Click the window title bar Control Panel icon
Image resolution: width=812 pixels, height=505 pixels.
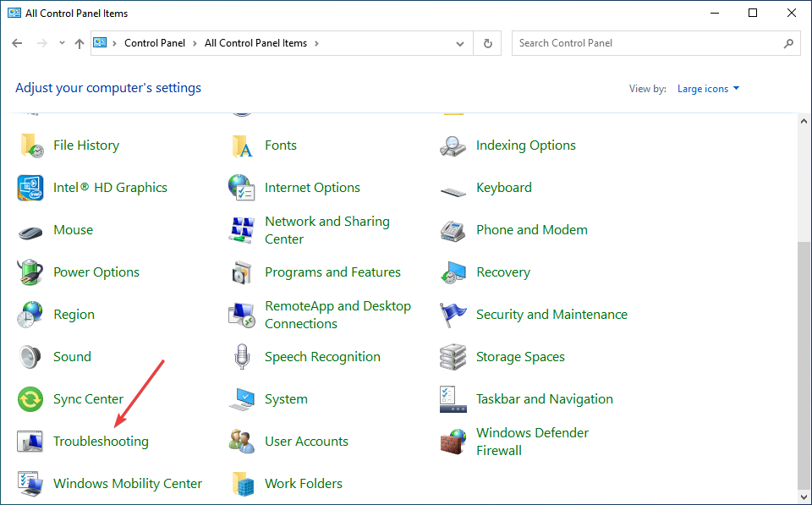(14, 13)
